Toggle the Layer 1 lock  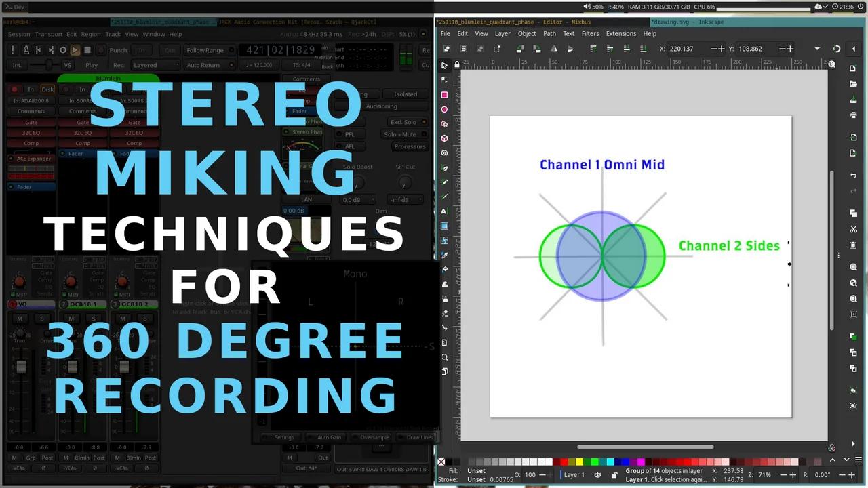614,475
